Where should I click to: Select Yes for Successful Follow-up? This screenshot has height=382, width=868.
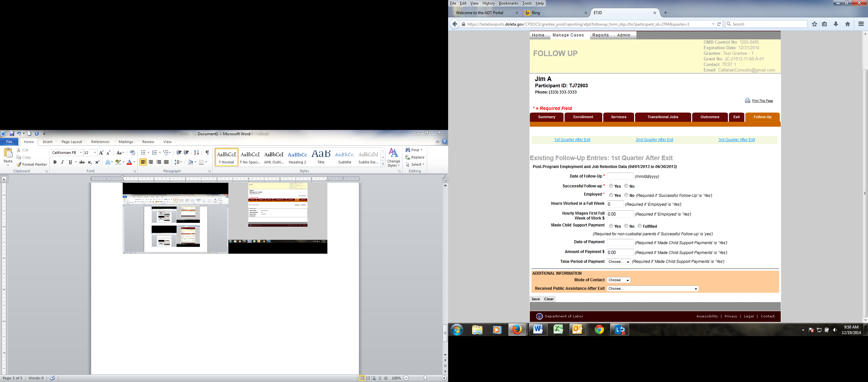coord(611,186)
